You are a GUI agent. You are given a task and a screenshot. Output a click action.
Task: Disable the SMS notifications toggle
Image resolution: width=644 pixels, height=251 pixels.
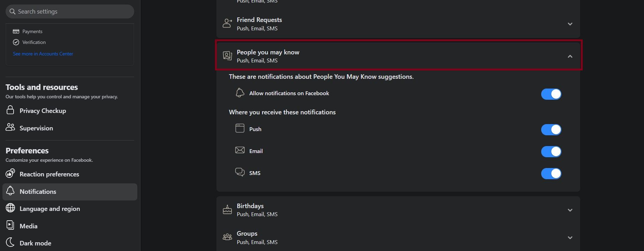[551, 173]
